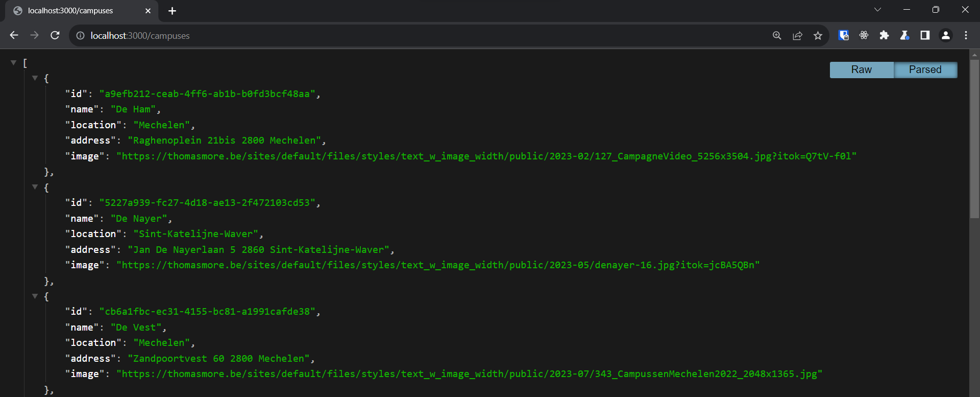Image resolution: width=980 pixels, height=397 pixels.
Task: Switch JSON view to Raw
Action: 861,70
